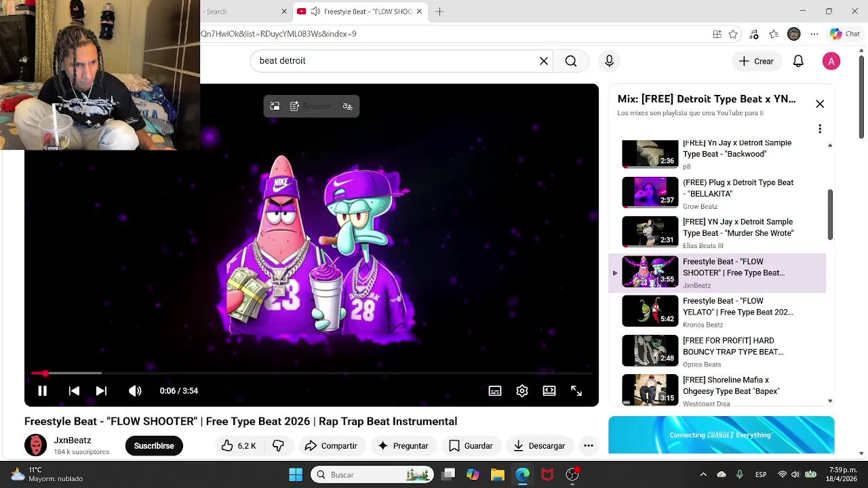Click the red video progress bar

coord(311,373)
